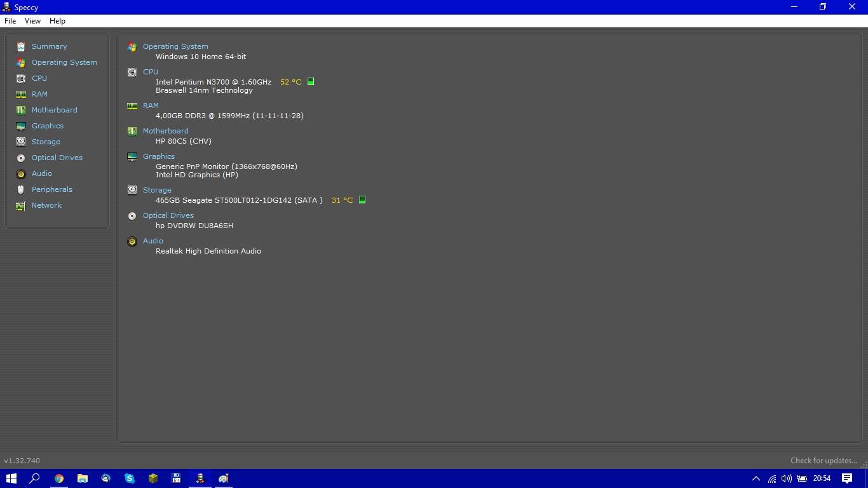Open the Windows Start menu

pos(11,478)
